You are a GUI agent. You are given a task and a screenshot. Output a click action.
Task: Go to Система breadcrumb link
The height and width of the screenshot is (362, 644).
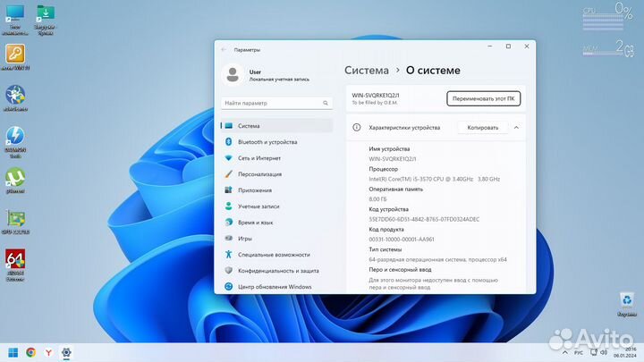(x=367, y=71)
